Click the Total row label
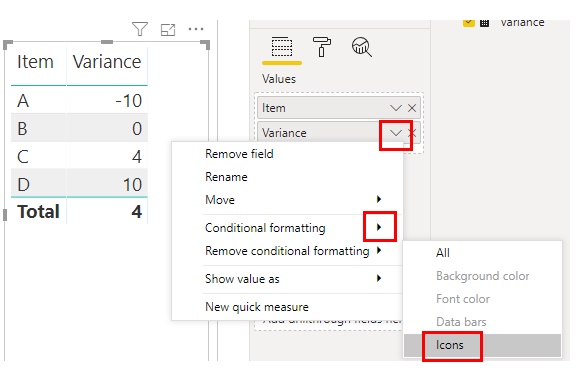The height and width of the screenshot is (369, 579). [38, 212]
